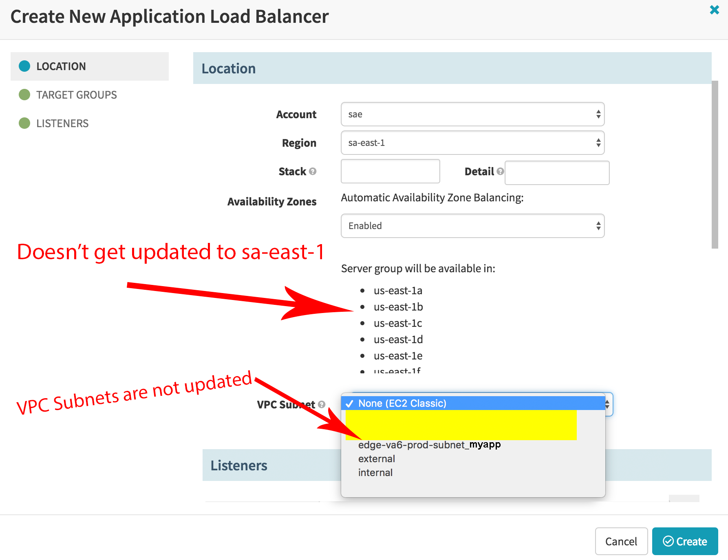Open the Automatic Availability Zone Balancing dropdown
728x560 pixels.
(x=472, y=226)
